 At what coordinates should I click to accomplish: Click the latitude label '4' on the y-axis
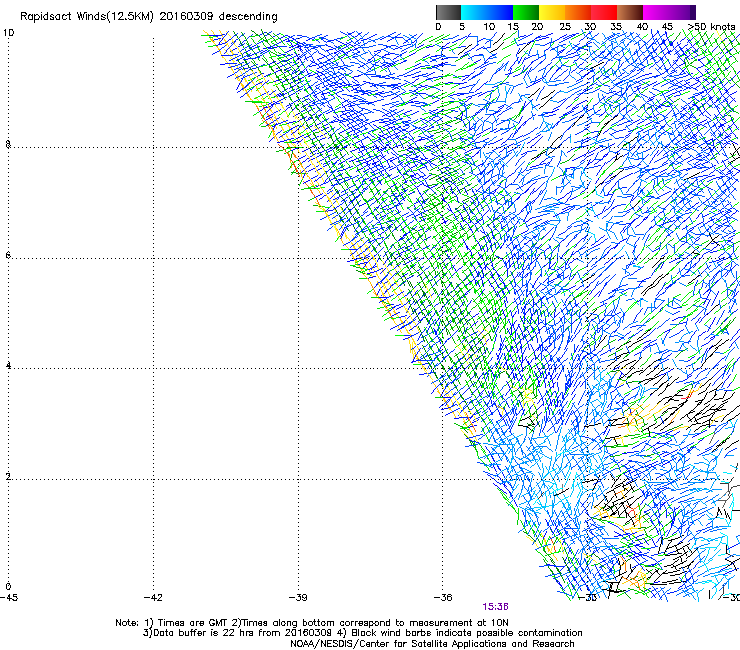8,366
